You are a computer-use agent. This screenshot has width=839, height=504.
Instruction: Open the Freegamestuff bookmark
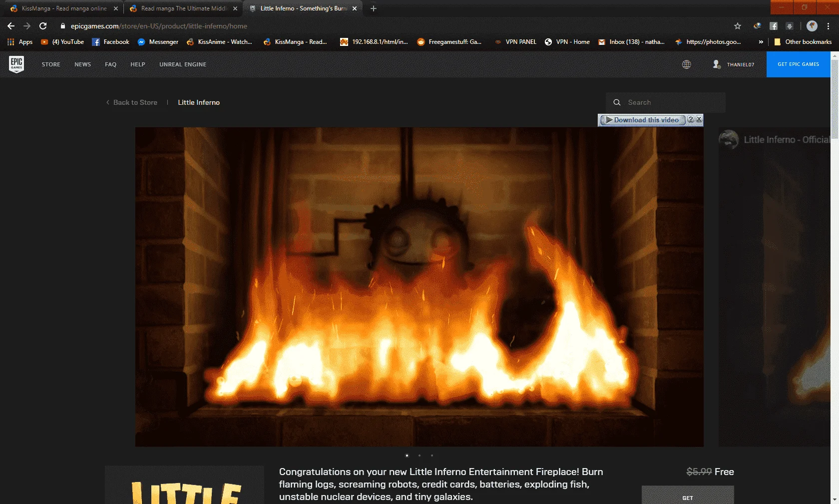(449, 42)
